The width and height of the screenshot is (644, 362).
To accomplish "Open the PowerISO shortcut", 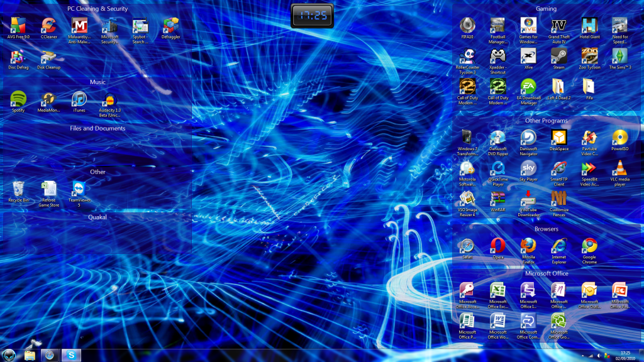I will (x=619, y=138).
